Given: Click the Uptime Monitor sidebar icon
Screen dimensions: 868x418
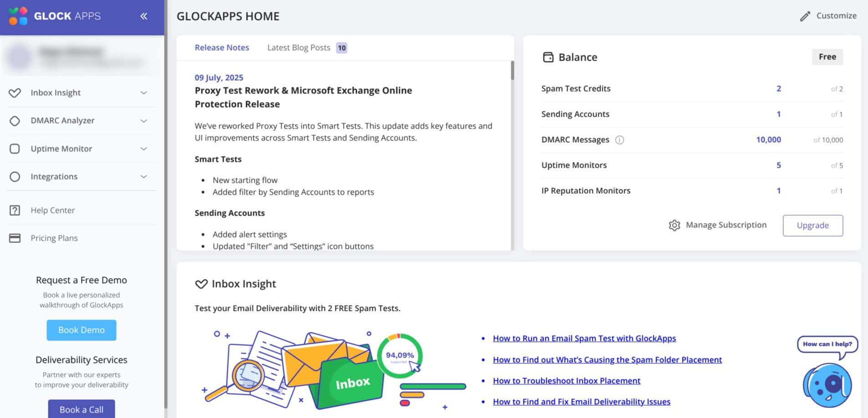Looking at the screenshot, I should pyautogui.click(x=15, y=149).
